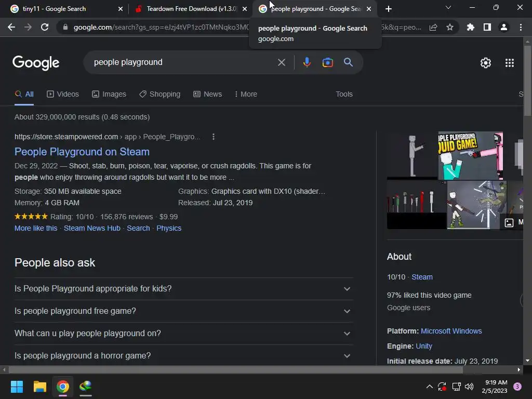The image size is (532, 399).
Task: Open the Physics sitelink
Action: click(x=169, y=229)
